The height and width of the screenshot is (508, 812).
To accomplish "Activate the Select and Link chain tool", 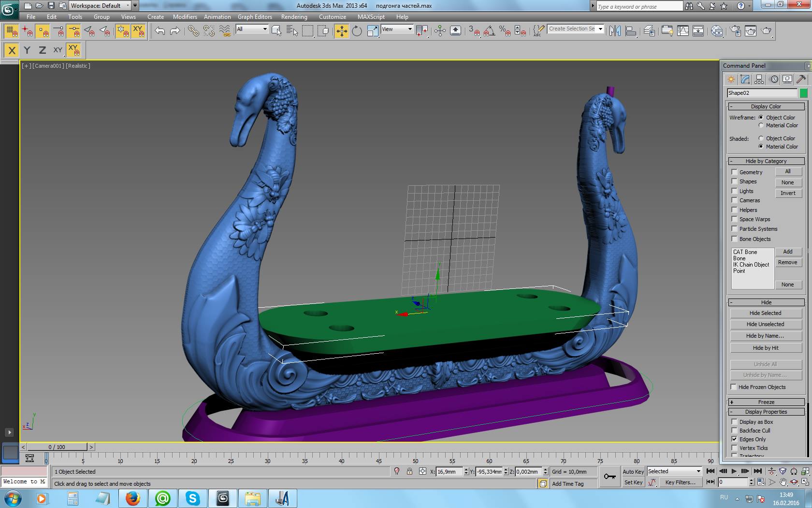I will (193, 31).
